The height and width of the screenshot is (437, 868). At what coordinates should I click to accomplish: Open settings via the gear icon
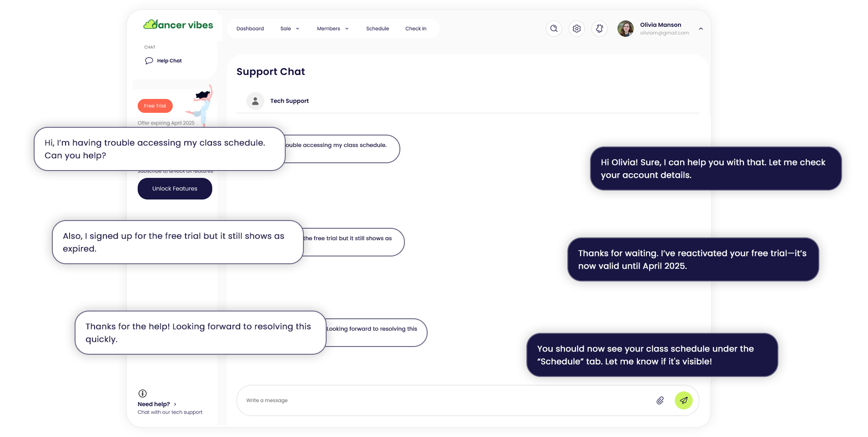pos(576,29)
